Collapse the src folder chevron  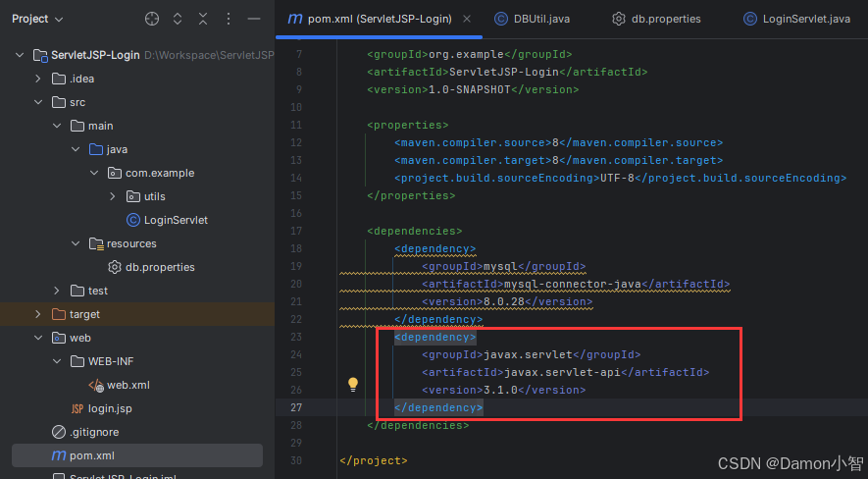pos(38,102)
